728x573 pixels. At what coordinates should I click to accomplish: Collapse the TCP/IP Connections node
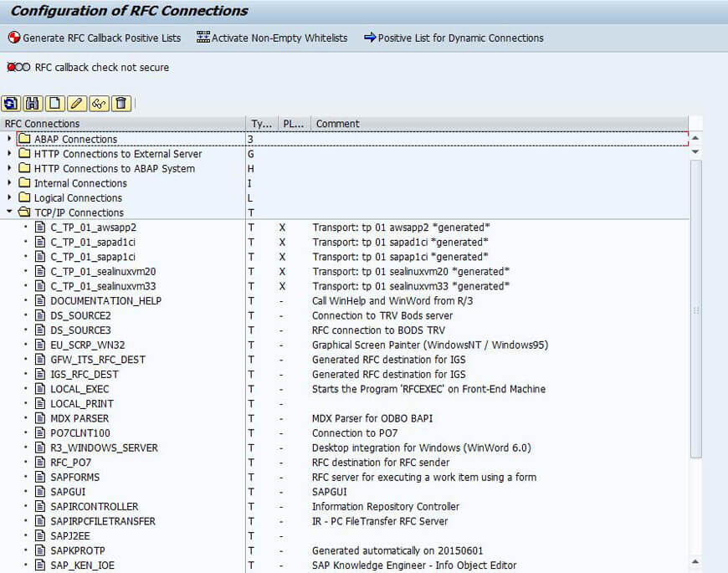[x=9, y=212]
